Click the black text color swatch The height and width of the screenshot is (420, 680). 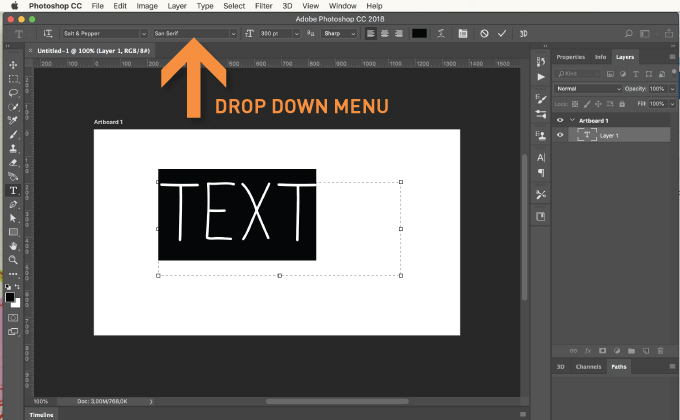point(419,34)
